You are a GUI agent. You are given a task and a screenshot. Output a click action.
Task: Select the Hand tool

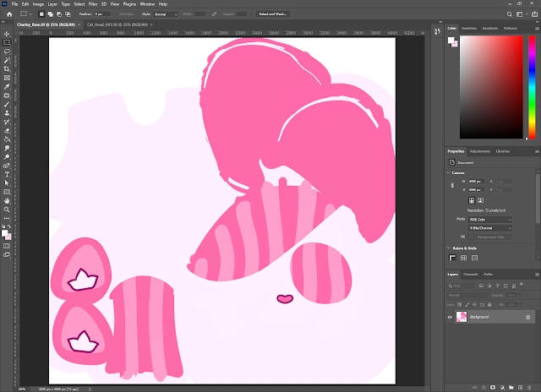tap(7, 201)
